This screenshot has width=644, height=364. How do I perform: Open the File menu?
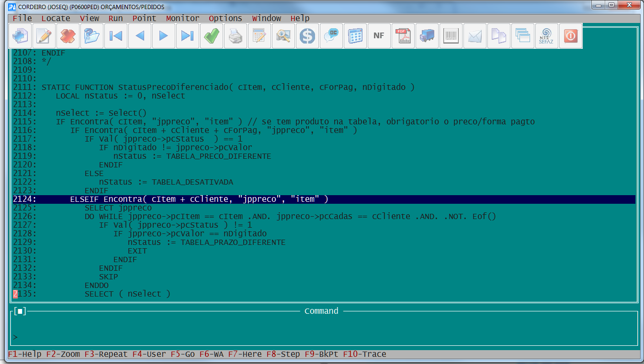(22, 18)
